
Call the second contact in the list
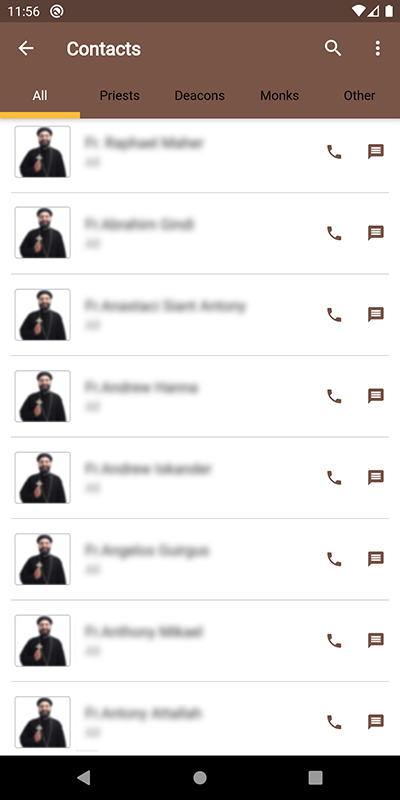[x=334, y=233]
